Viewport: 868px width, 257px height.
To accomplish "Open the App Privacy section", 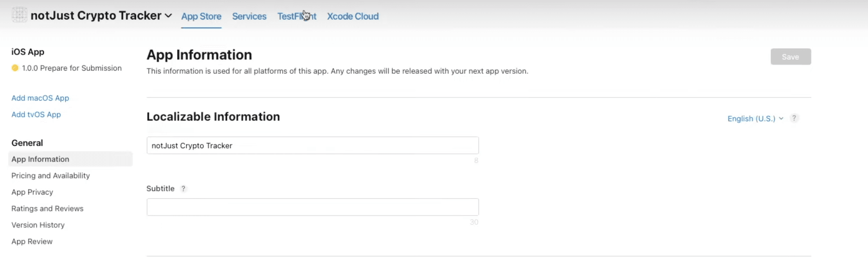I will (x=32, y=192).
